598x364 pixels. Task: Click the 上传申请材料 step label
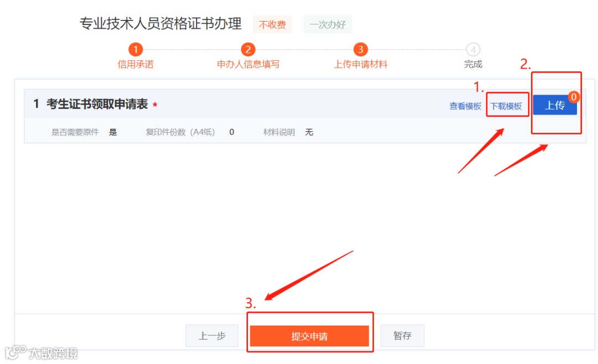(x=360, y=64)
